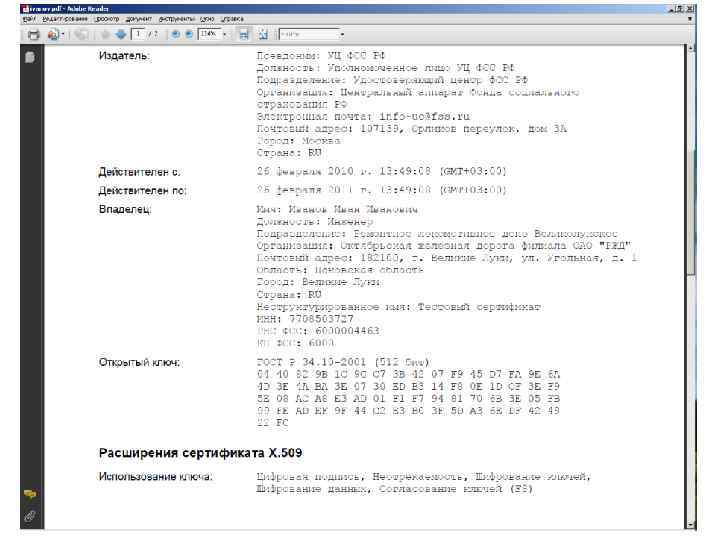The height and width of the screenshot is (540, 720).
Task: Open the Справка menu
Action: tap(232, 19)
